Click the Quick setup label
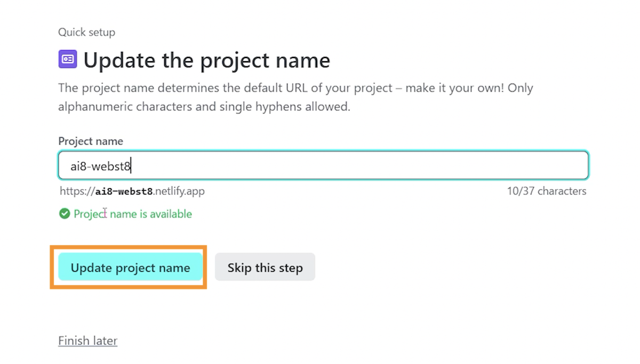Screen dimensions: 640x364 86,32
